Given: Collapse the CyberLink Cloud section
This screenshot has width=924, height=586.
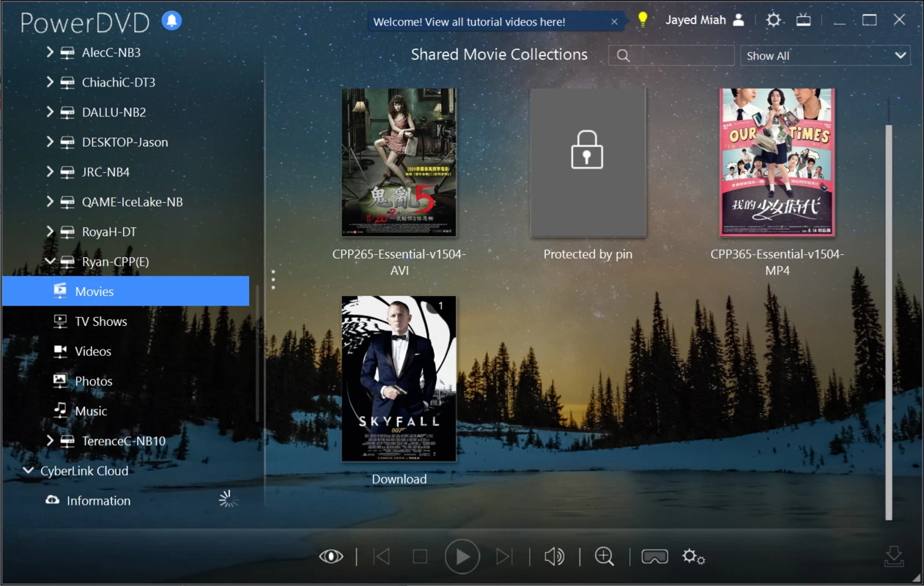Looking at the screenshot, I should coord(28,471).
